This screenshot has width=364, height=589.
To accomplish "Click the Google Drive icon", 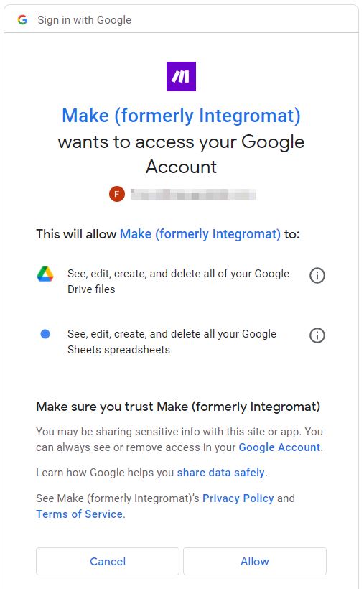I will 45,274.
